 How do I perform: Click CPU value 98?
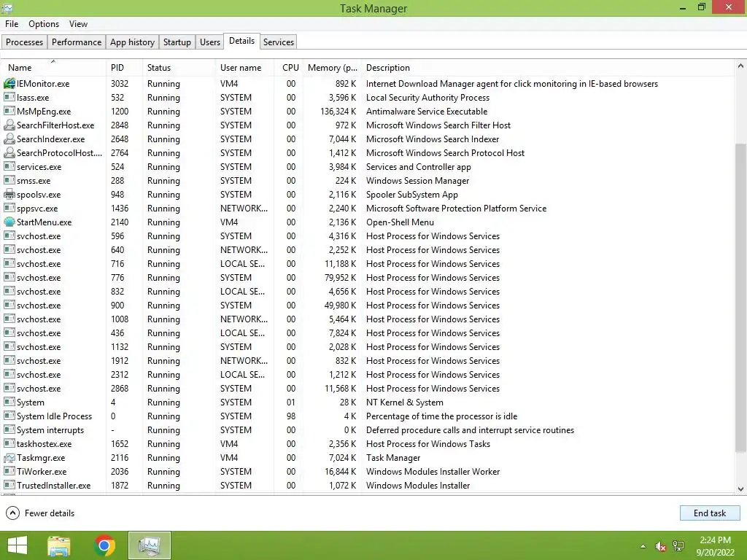click(x=290, y=416)
